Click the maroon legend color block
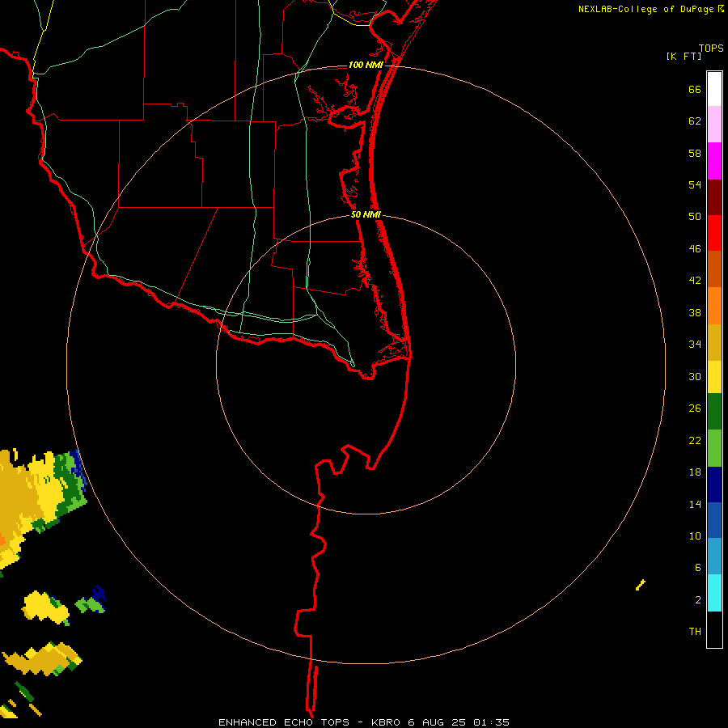Image resolution: width=728 pixels, height=728 pixels. pyautogui.click(x=714, y=197)
